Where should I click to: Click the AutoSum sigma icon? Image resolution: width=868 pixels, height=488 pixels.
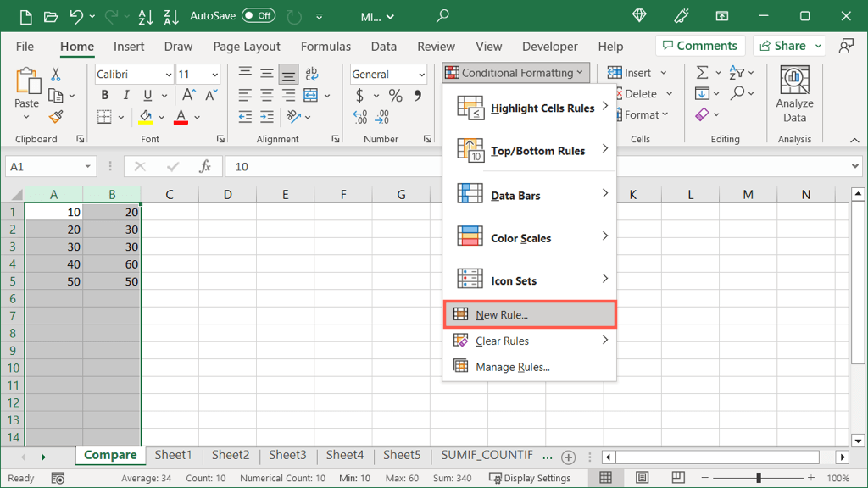(702, 73)
